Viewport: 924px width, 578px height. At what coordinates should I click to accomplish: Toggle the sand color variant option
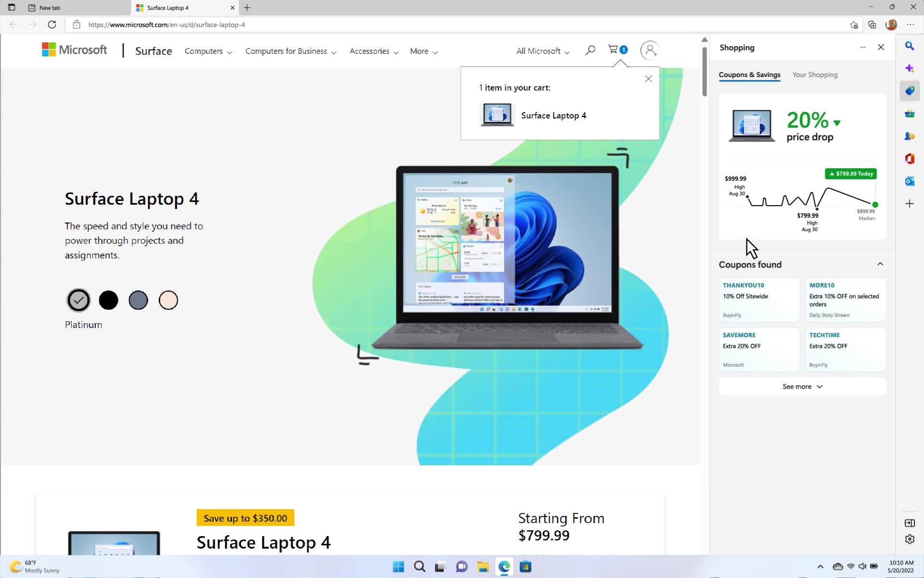168,301
